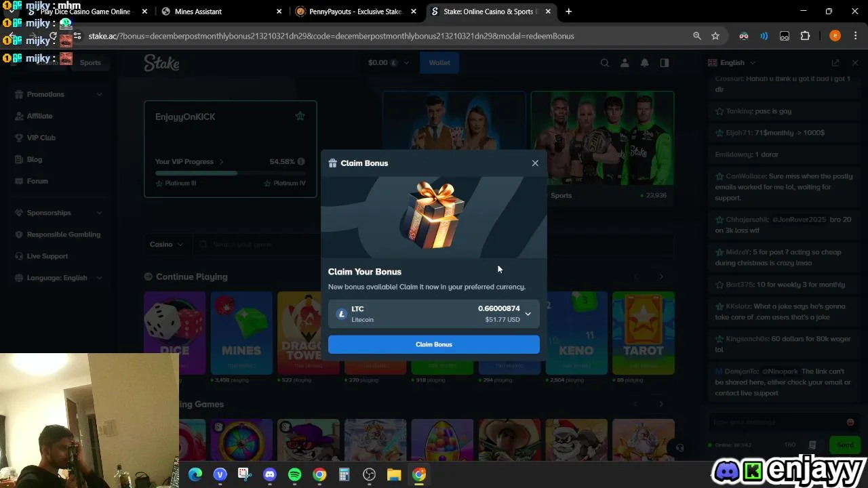Click the Stake logo
868x488 pixels.
[161, 63]
